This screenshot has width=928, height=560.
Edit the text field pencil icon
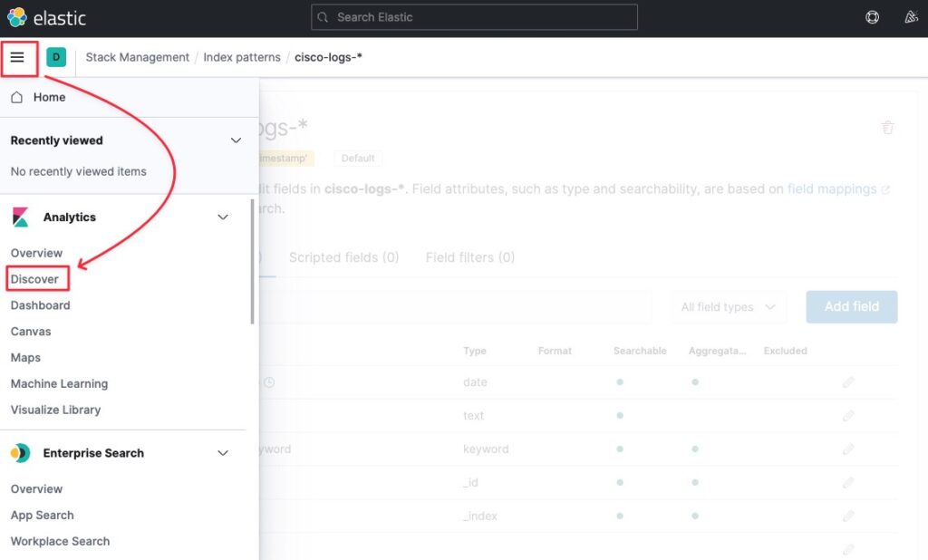848,416
